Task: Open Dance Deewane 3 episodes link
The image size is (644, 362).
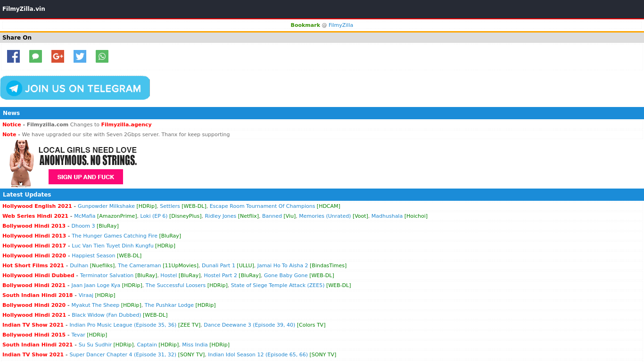Action: (x=249, y=325)
